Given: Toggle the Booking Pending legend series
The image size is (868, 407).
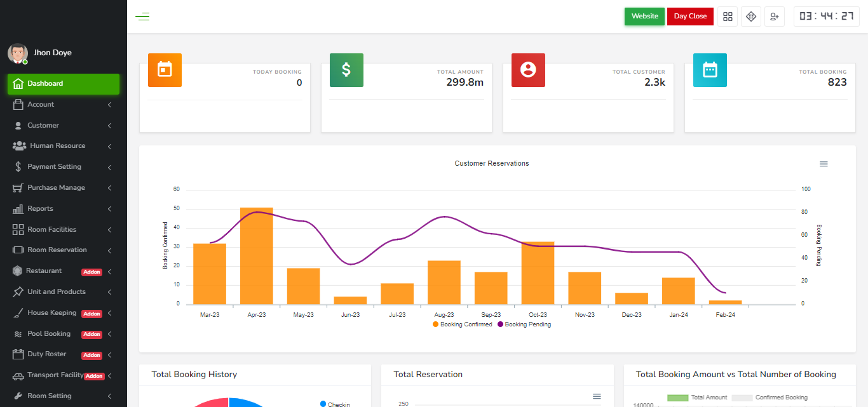Looking at the screenshot, I should click(x=524, y=324).
